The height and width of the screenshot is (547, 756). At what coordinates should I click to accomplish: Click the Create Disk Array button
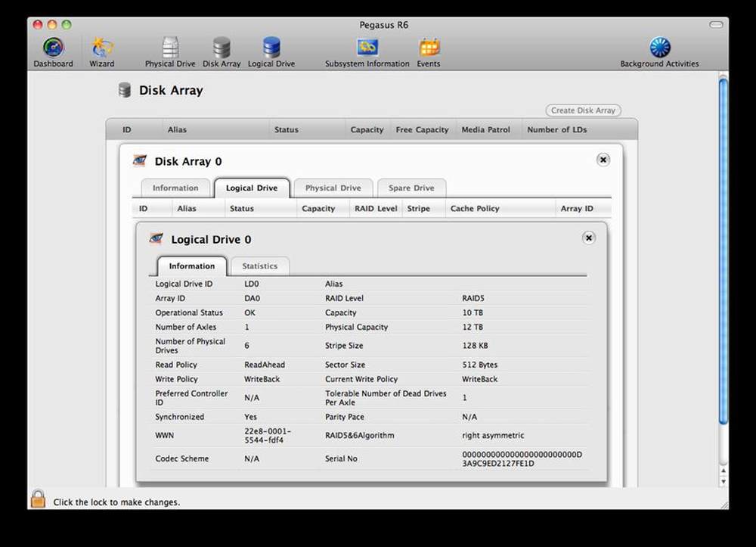(x=584, y=110)
